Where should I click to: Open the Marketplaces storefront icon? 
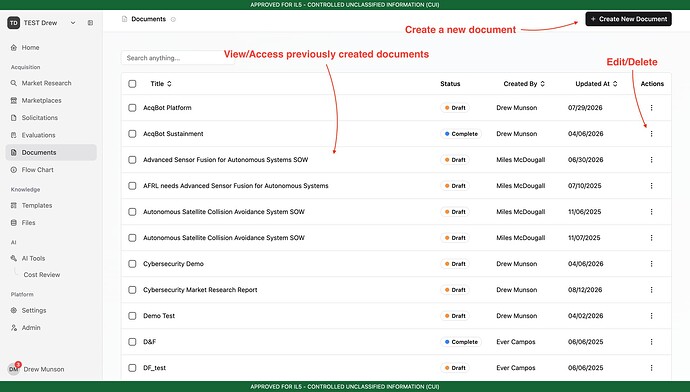click(x=14, y=100)
